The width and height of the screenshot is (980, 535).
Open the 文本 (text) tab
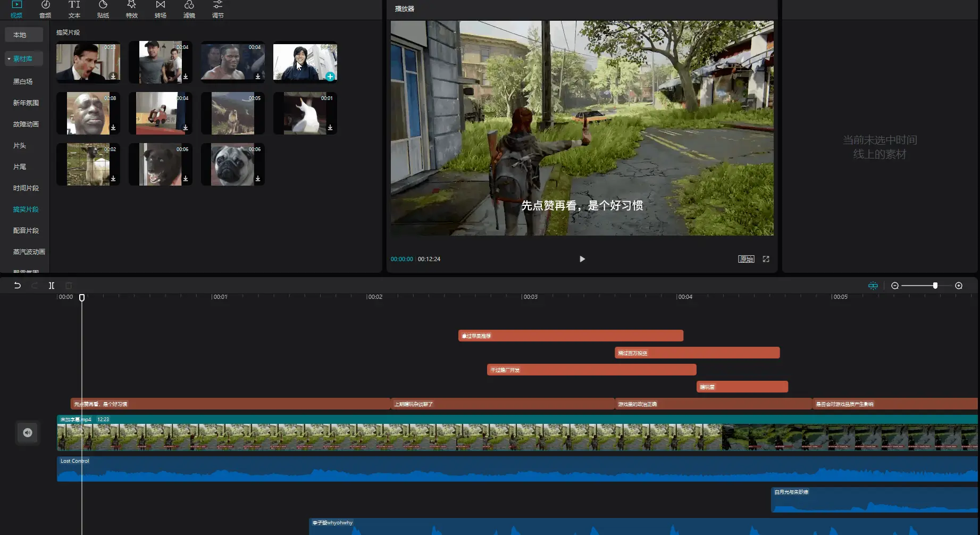pos(74,9)
